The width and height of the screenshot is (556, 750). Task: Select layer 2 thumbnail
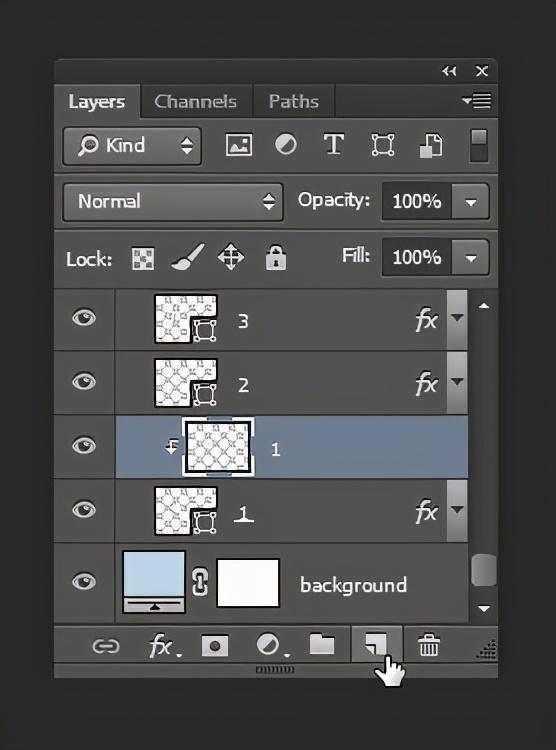pyautogui.click(x=186, y=383)
